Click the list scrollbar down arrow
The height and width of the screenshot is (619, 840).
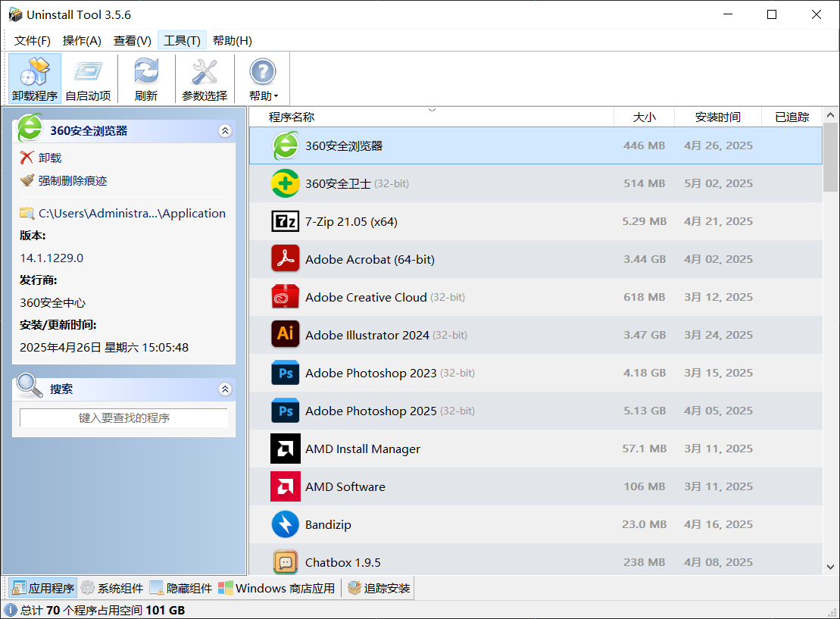[x=830, y=567]
